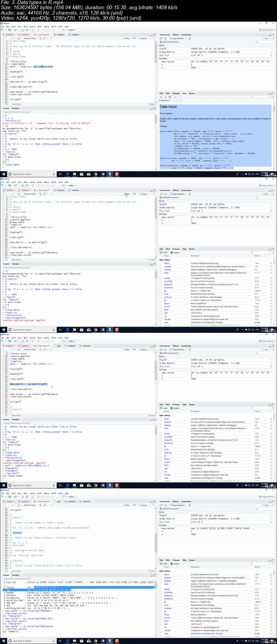Click Chrome on the taskbar in 00:03:08 frame
The image size is (277, 644).
pyautogui.click(x=95, y=174)
